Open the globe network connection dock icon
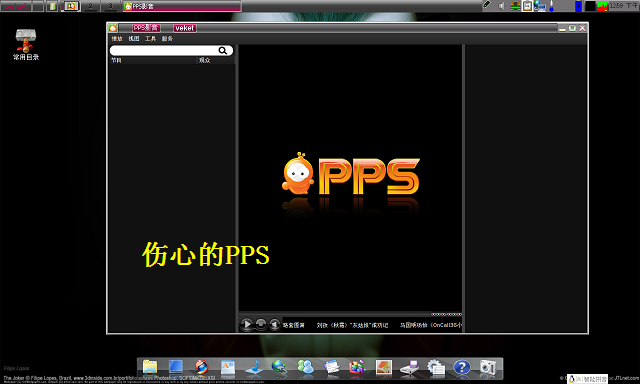Screen dimensions: 640x384 point(280,367)
